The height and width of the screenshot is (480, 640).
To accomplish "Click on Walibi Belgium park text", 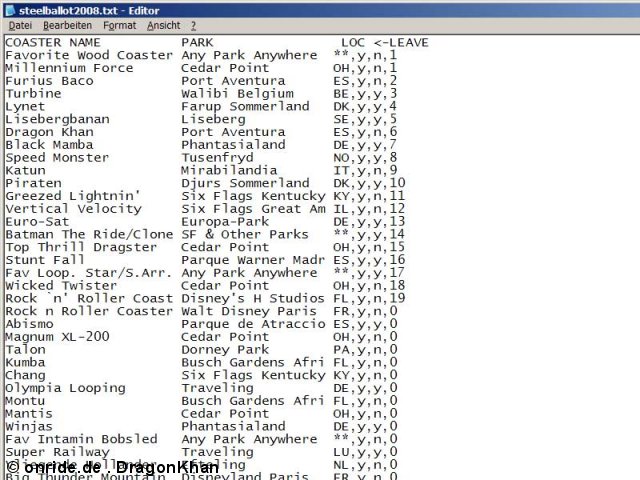I will (237, 93).
